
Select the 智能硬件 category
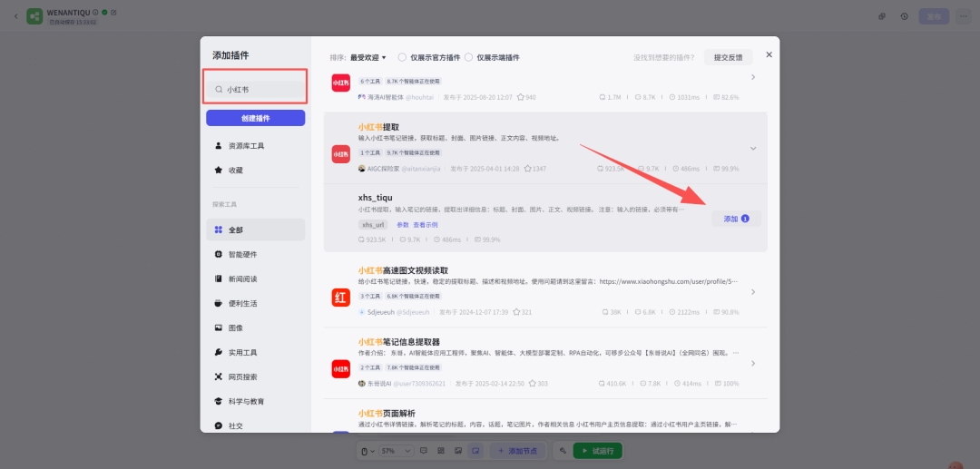coord(256,254)
